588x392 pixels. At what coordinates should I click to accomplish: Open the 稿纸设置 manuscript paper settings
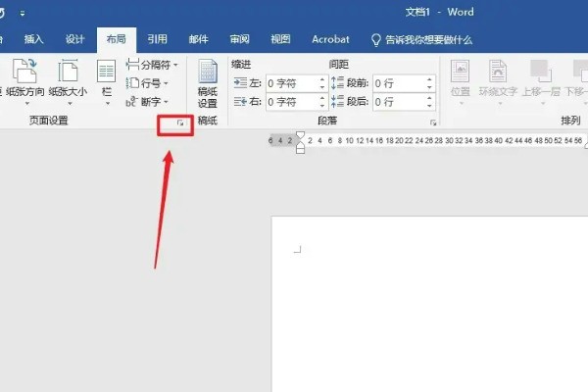click(x=208, y=83)
